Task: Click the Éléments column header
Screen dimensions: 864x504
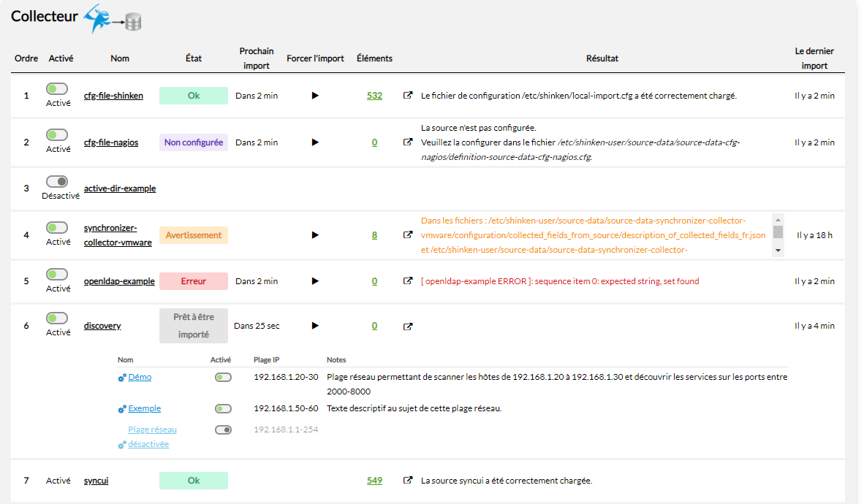Action: [x=374, y=58]
